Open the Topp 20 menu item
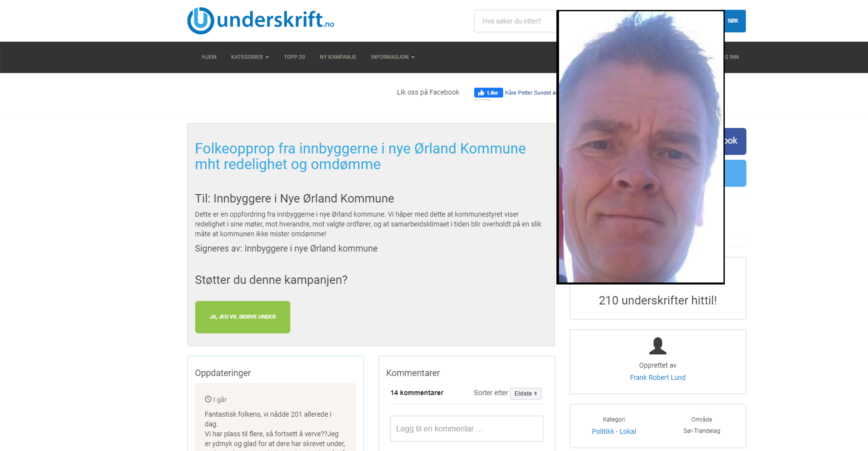868x451 pixels. click(294, 57)
